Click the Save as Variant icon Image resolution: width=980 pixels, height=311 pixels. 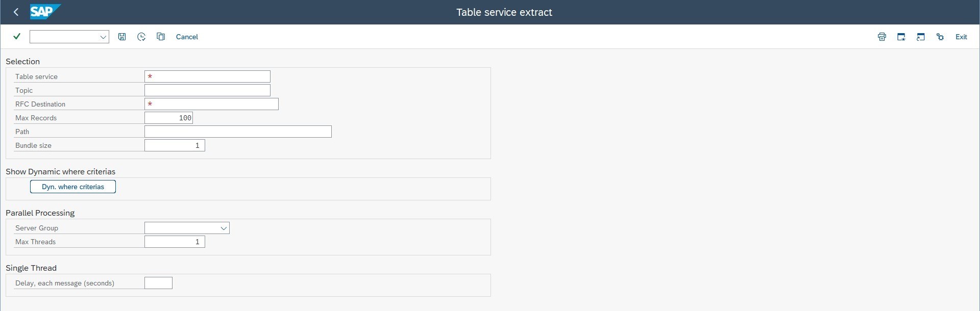[121, 36]
